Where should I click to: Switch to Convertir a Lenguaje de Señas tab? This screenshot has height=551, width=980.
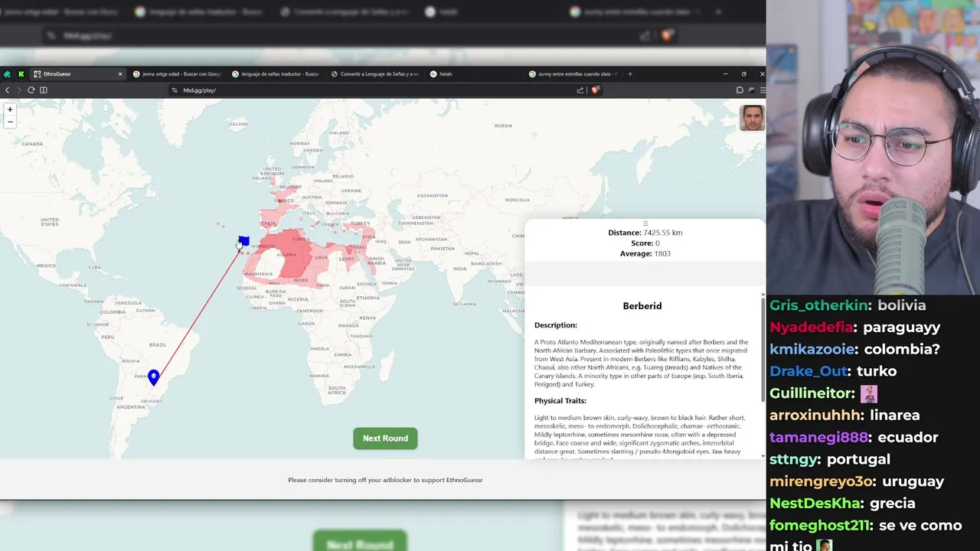(375, 74)
